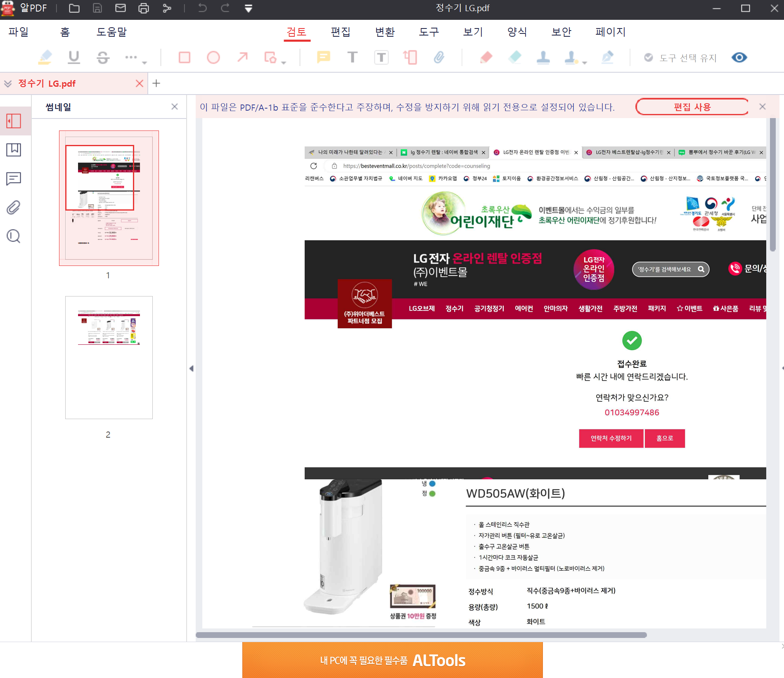Image resolution: width=784 pixels, height=678 pixels.
Task: Click the 썸네일 panel title
Action: pos(59,107)
